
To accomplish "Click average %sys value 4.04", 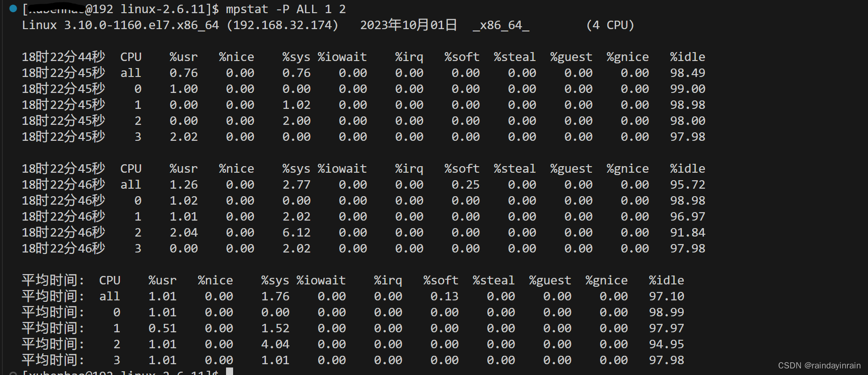I will tap(275, 344).
